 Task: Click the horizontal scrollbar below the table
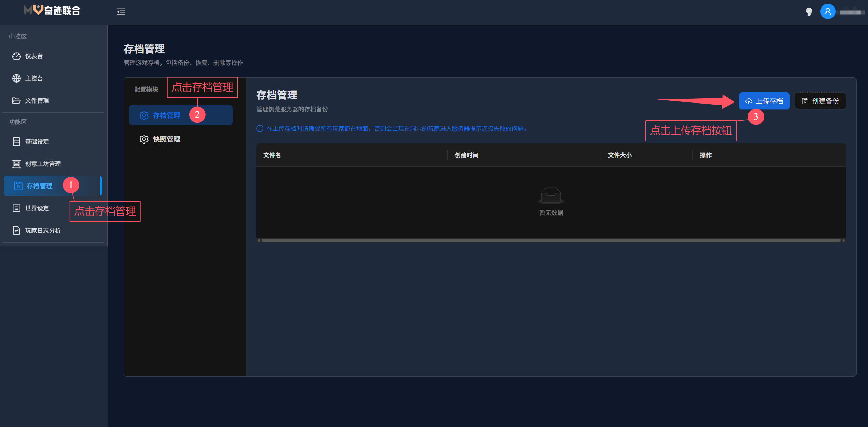[546, 240]
